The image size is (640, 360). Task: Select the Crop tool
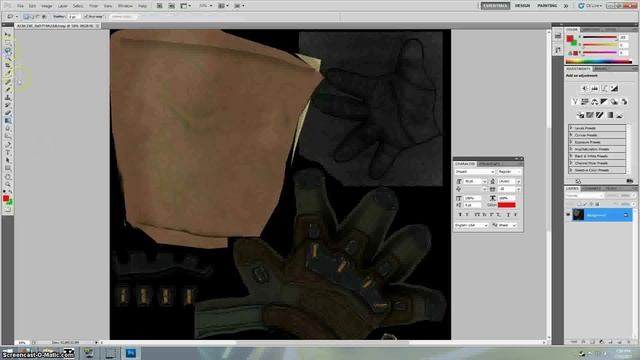(x=8, y=66)
